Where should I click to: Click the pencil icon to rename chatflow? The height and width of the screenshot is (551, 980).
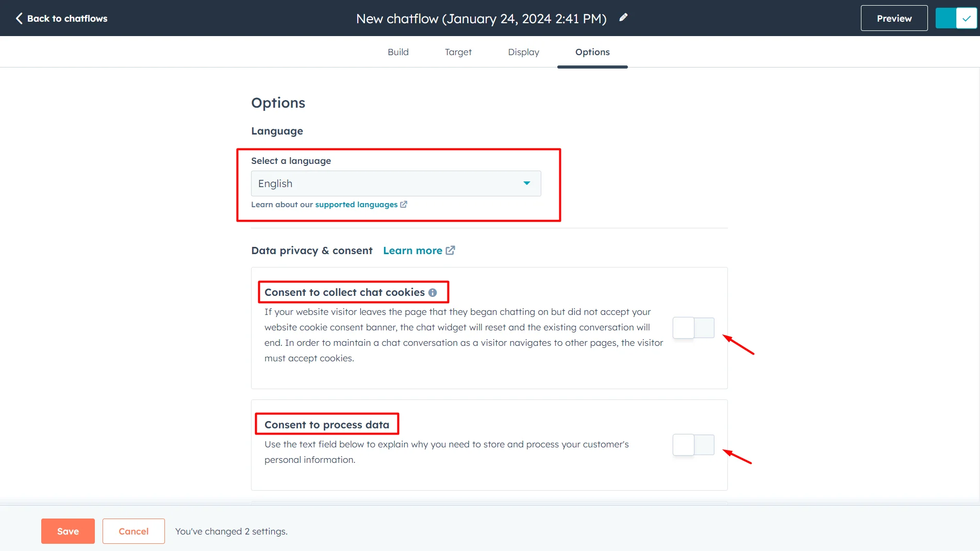623,18
